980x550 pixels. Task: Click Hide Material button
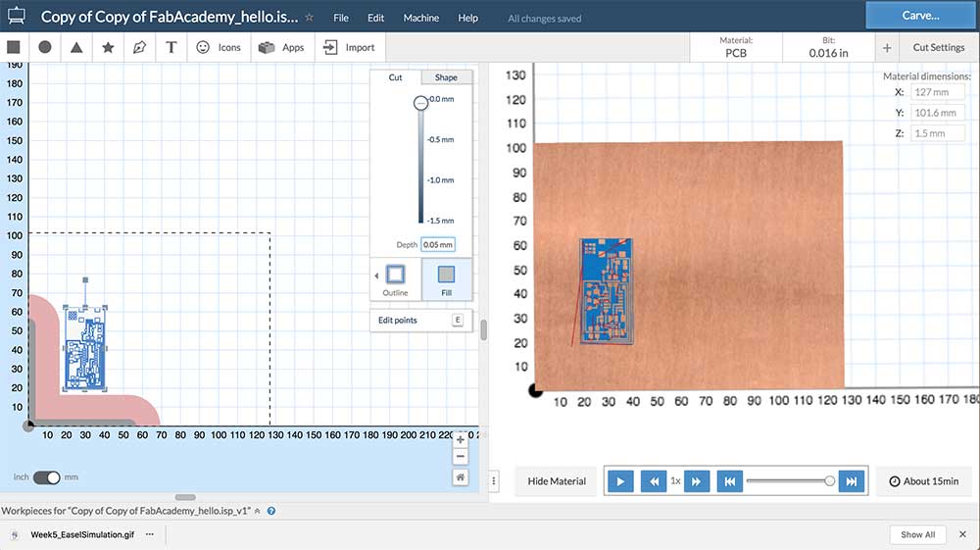coord(557,481)
